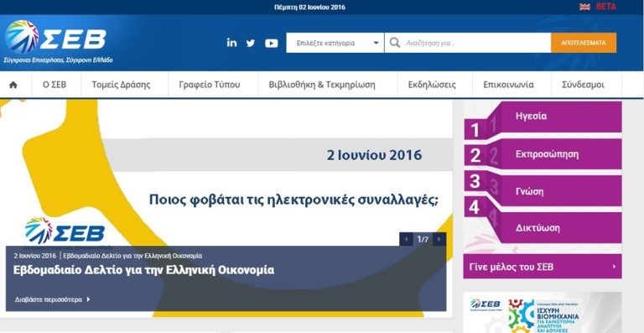Open the ΣΕΒ Twitter icon
This screenshot has width=644, height=333.
coord(251,43)
